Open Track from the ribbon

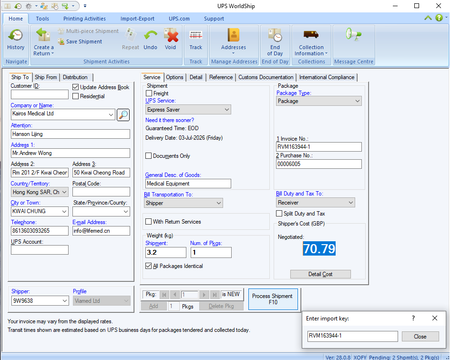196,39
